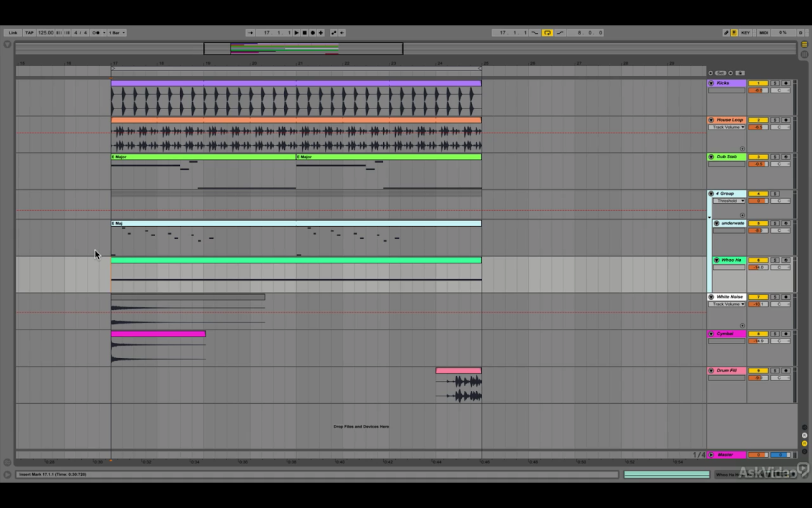Click the Stop button in transport
This screenshot has height=508, width=812.
304,32
